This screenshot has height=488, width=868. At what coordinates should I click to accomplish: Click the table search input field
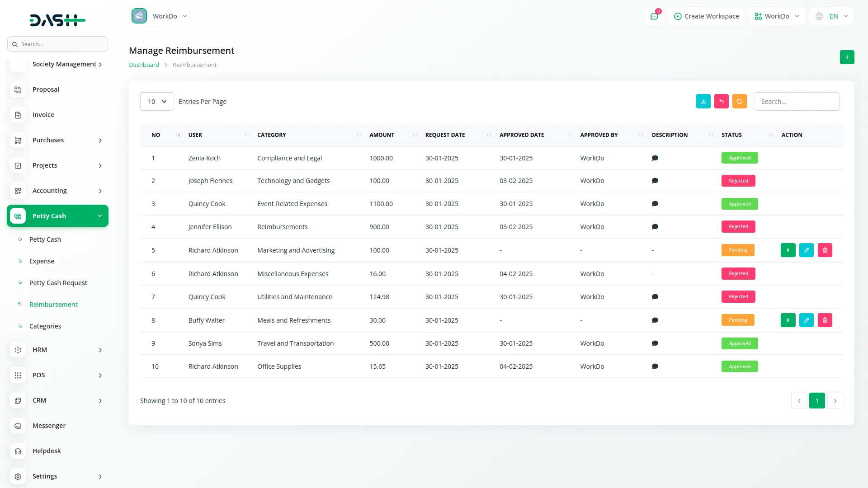point(797,101)
